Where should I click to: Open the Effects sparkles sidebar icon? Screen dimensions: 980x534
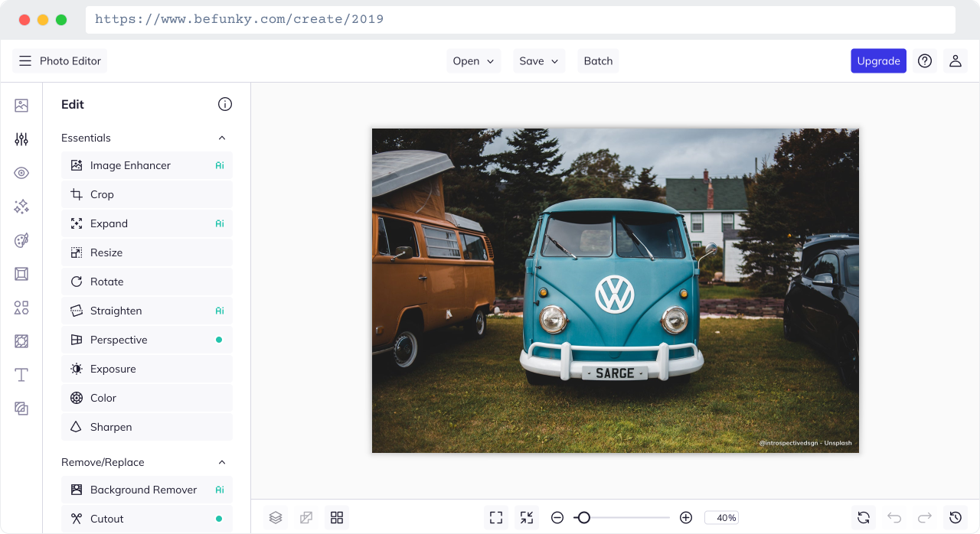click(x=21, y=207)
